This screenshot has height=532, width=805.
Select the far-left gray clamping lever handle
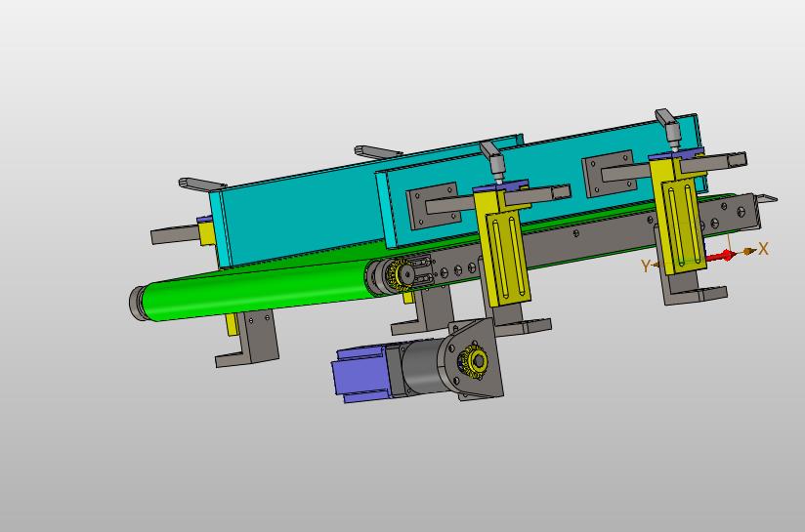pos(202,184)
